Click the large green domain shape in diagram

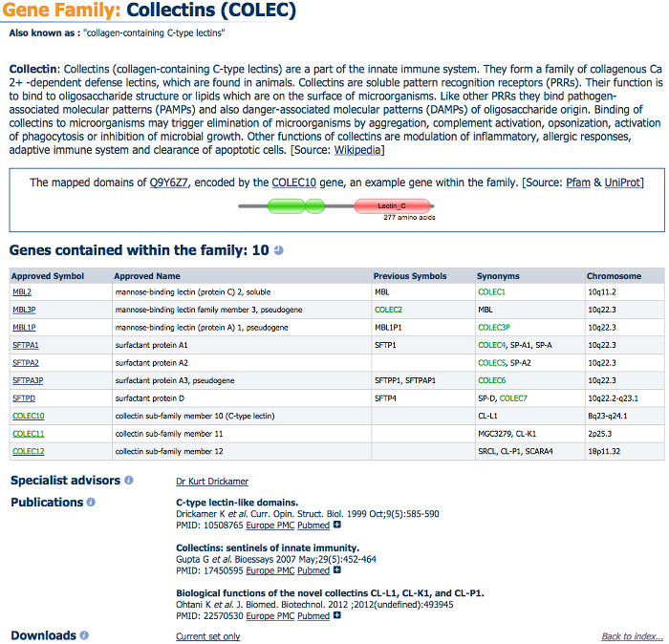click(x=295, y=205)
